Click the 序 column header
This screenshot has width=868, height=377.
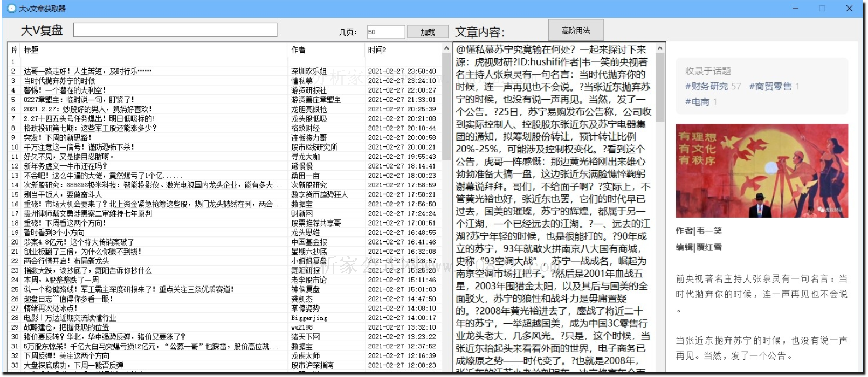15,50
